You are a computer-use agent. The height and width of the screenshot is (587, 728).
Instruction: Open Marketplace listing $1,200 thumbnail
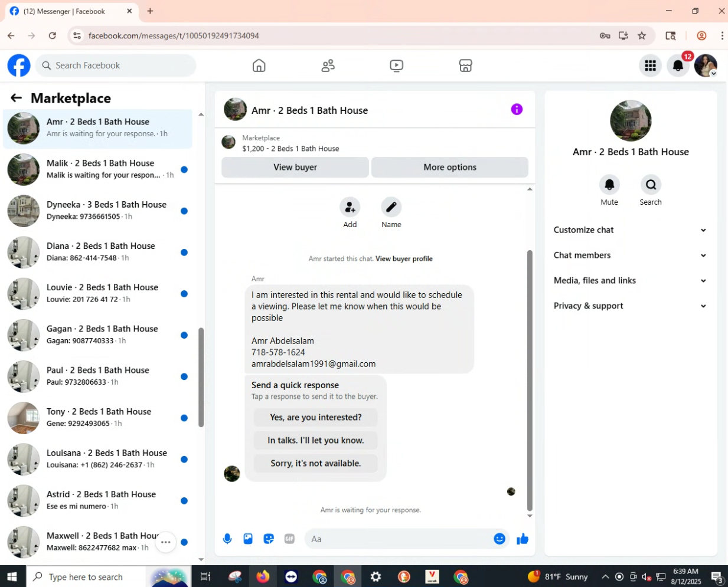[x=228, y=142]
